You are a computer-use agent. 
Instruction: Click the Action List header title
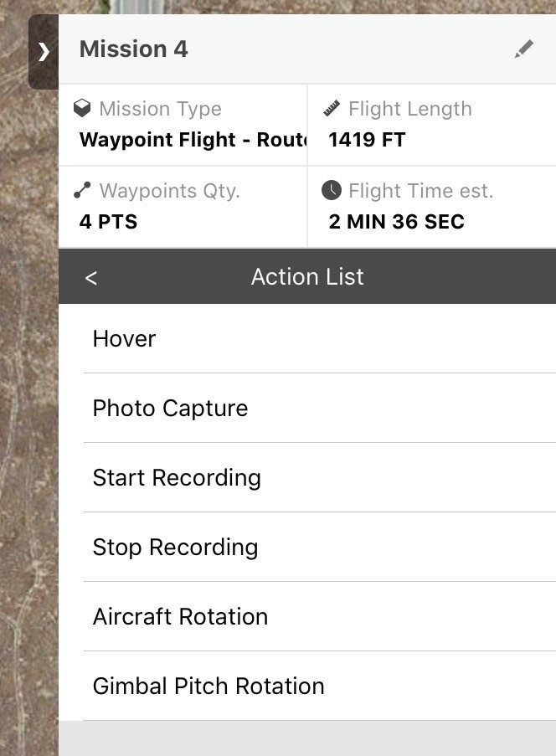(307, 277)
